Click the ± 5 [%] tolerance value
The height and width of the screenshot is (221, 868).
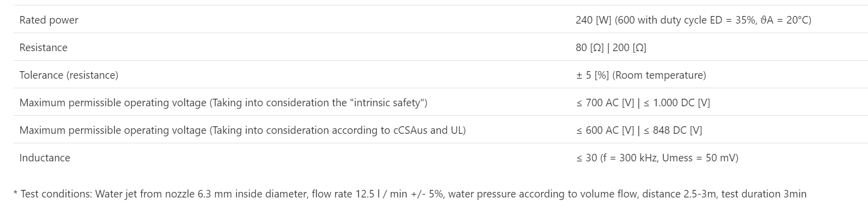(x=592, y=75)
